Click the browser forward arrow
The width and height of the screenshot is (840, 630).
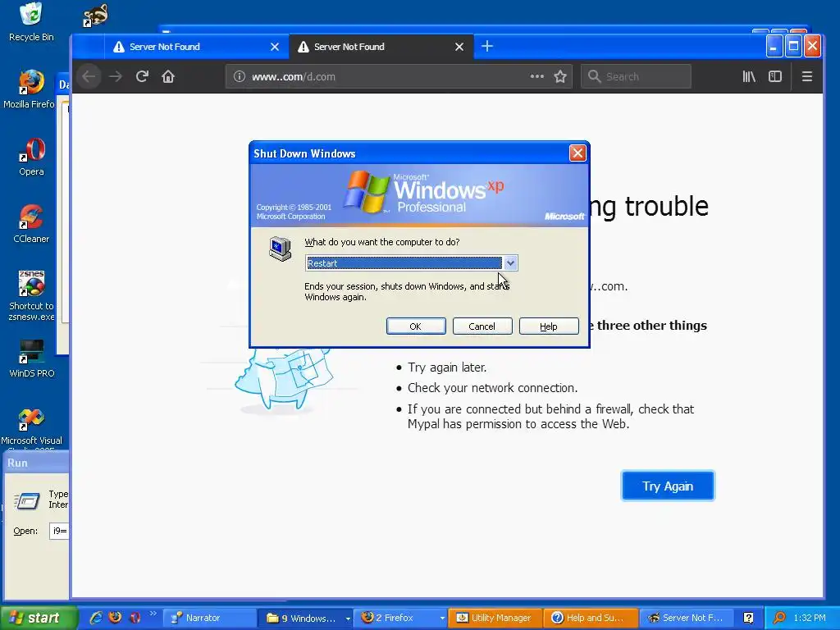[x=115, y=76]
